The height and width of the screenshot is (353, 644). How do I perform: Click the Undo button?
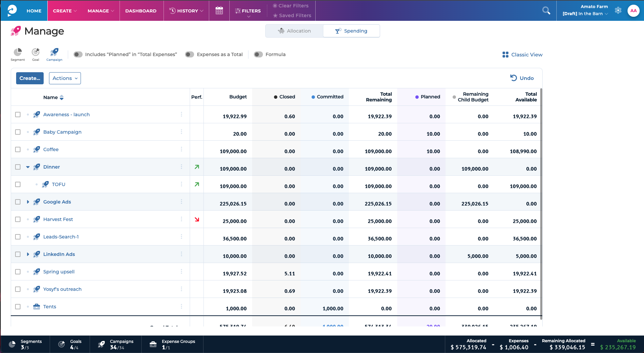522,78
